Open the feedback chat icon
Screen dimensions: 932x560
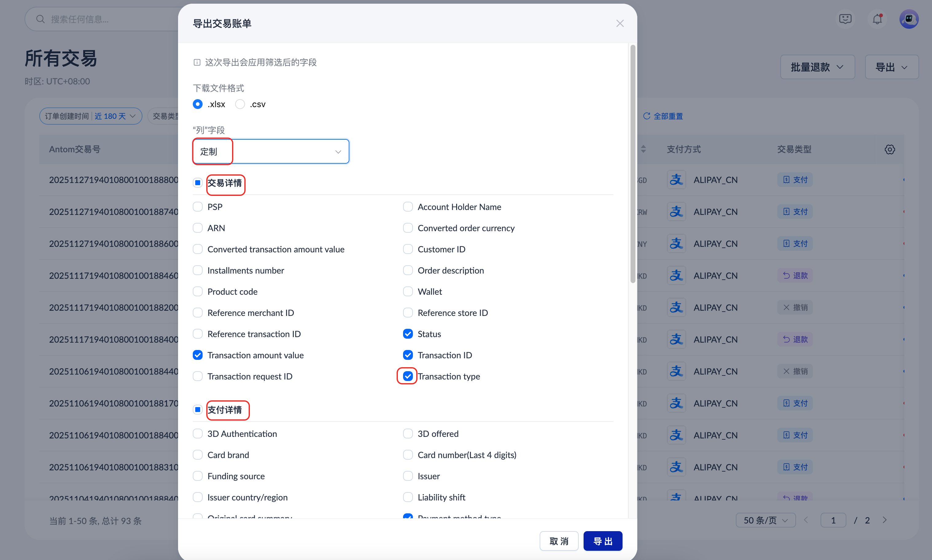coord(845,19)
